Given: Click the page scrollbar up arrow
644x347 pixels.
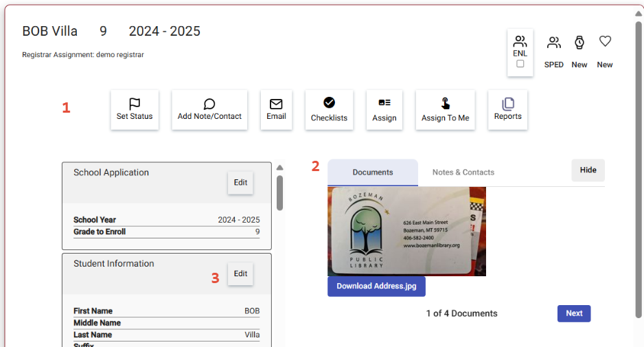Looking at the screenshot, I should point(639,14).
